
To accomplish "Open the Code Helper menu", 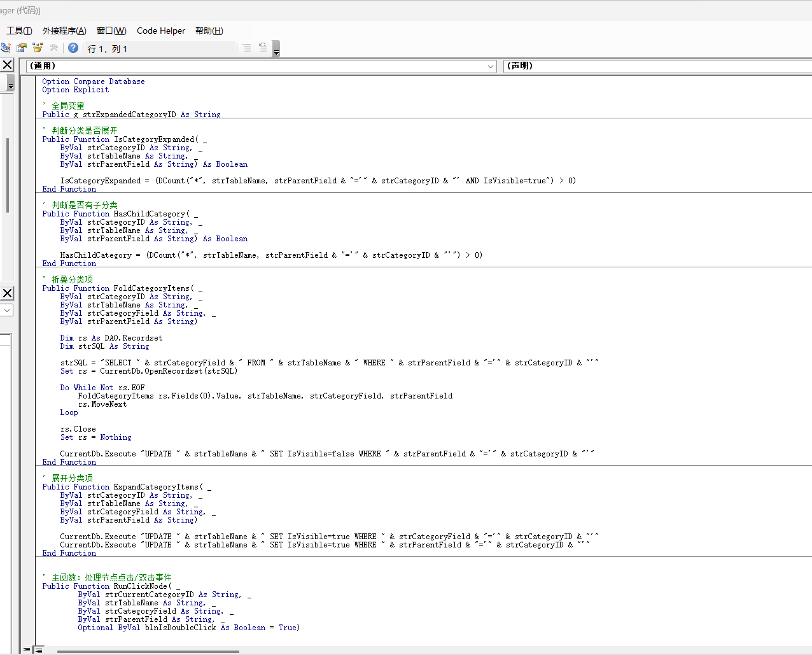I will point(160,31).
